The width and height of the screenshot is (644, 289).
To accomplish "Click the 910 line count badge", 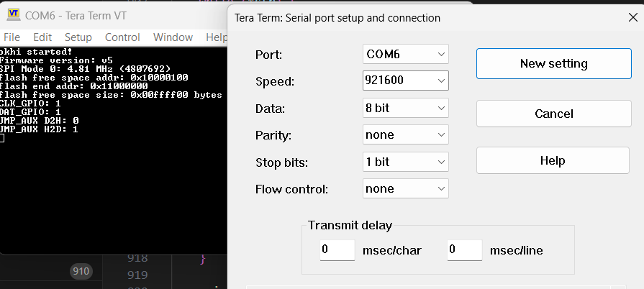I will click(x=81, y=271).
